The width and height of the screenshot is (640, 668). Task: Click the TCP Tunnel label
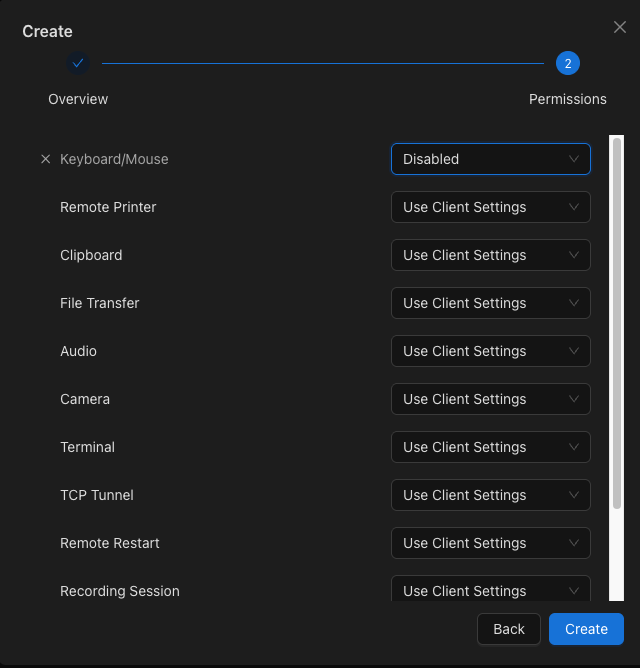pyautogui.click(x=97, y=495)
